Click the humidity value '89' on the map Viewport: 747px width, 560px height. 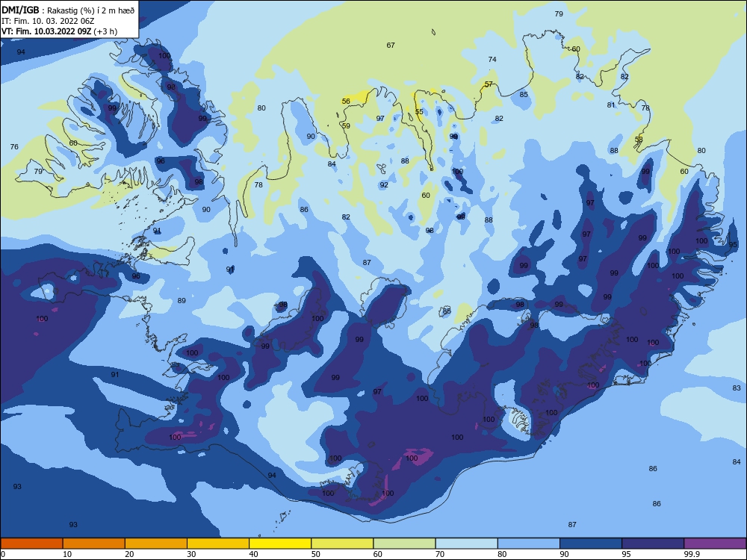182,300
